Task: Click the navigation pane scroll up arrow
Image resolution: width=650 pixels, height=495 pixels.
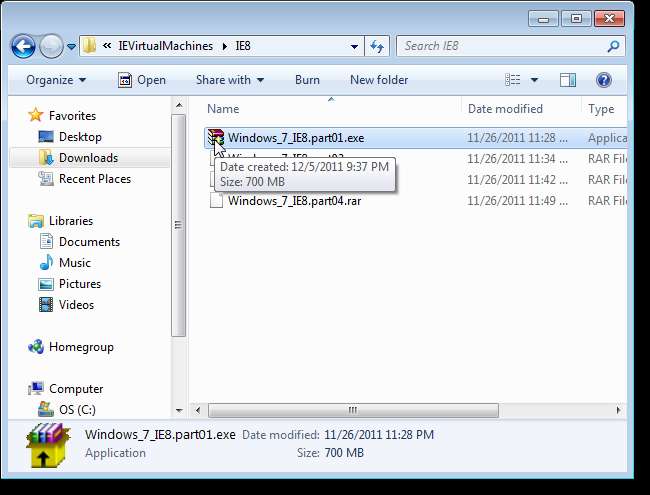Action: click(179, 105)
